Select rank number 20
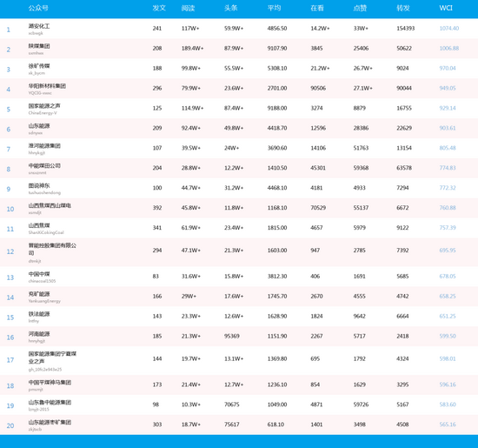 tap(10, 425)
